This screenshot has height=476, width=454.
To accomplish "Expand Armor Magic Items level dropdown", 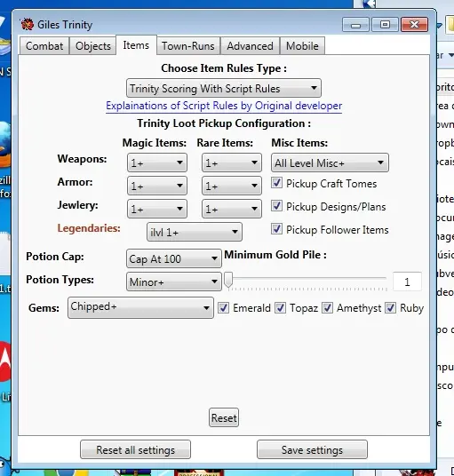I will click(157, 186).
